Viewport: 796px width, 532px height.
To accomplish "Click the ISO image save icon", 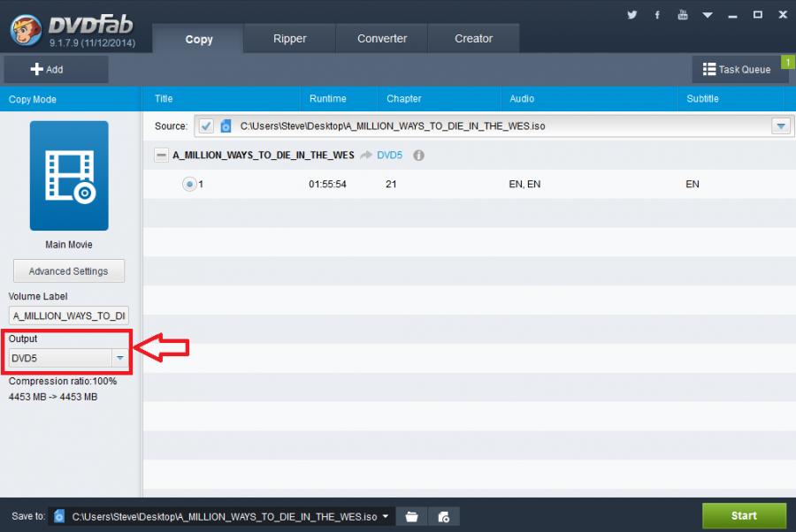I will [x=444, y=516].
